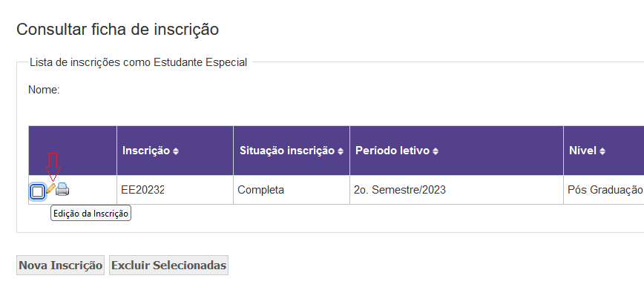This screenshot has width=644, height=290.
Task: Sort by Período letivo using its sort arrows
Action: click(436, 151)
